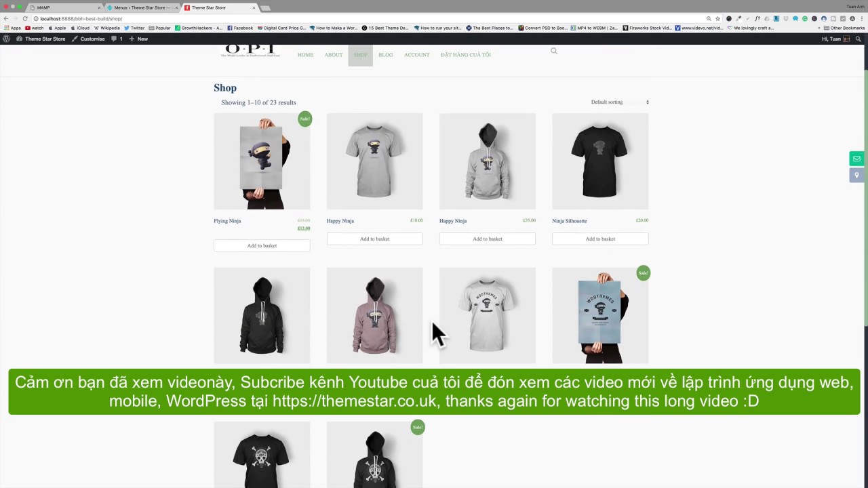Screen dimensions: 868x488
Task: Open the Ninja Silhouette t-shirt thumbnail
Action: 600,161
